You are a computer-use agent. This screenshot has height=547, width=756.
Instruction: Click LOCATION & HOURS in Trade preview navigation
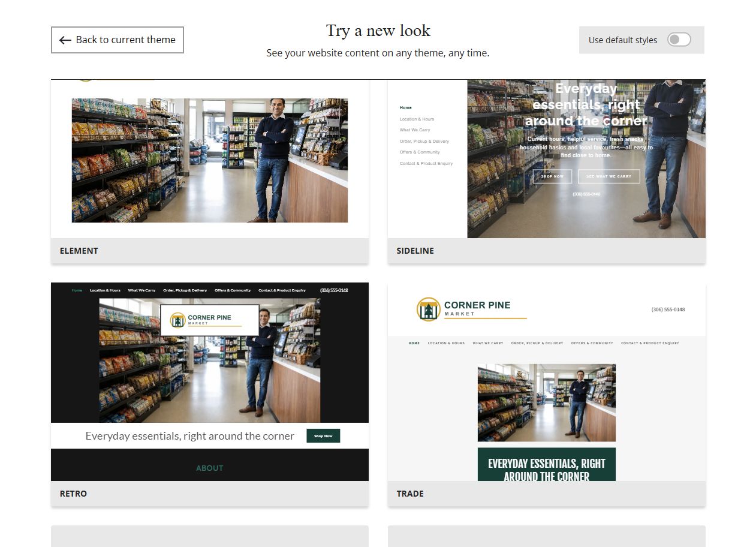[446, 343]
